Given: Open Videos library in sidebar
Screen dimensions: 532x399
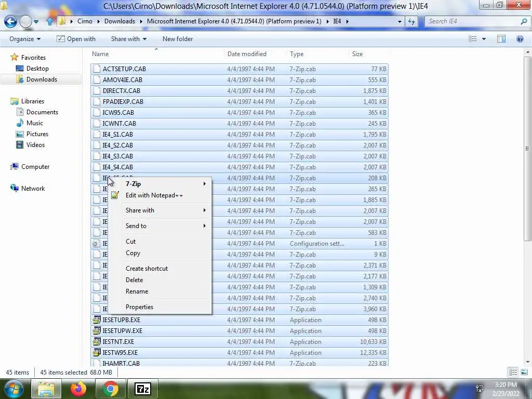Looking at the screenshot, I should (36, 145).
